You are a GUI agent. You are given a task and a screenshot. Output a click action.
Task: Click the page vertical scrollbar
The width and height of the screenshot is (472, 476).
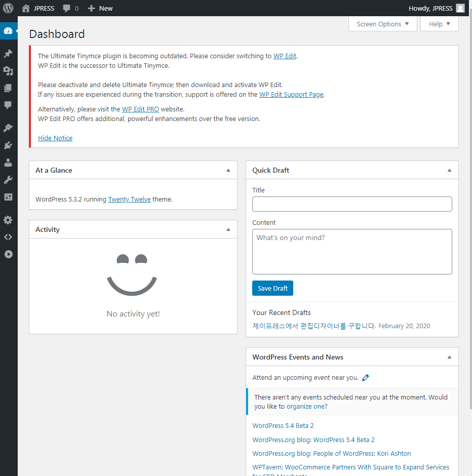pyautogui.click(x=470, y=210)
